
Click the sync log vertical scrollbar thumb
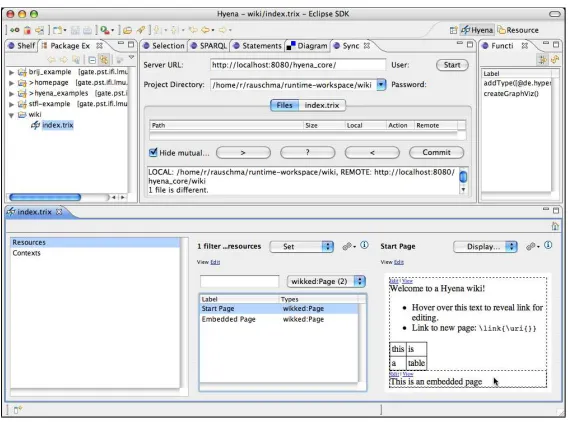click(x=463, y=176)
